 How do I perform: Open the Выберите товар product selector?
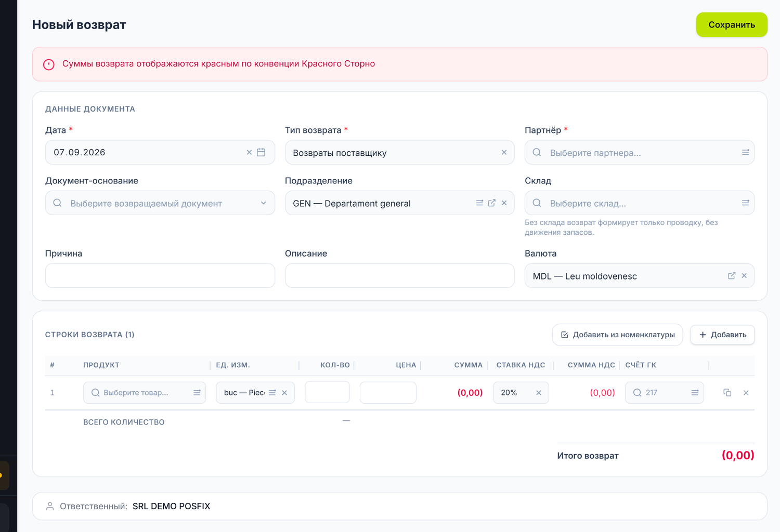[x=145, y=393]
